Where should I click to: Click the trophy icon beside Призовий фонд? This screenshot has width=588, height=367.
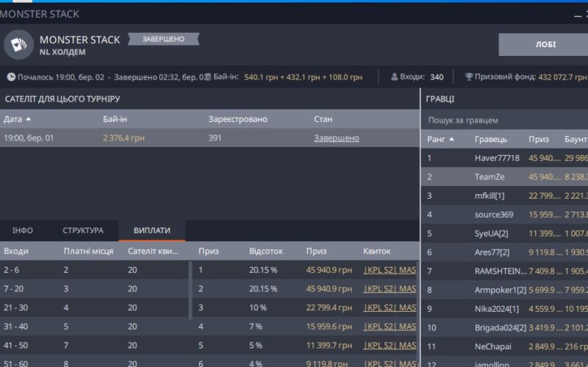click(469, 76)
